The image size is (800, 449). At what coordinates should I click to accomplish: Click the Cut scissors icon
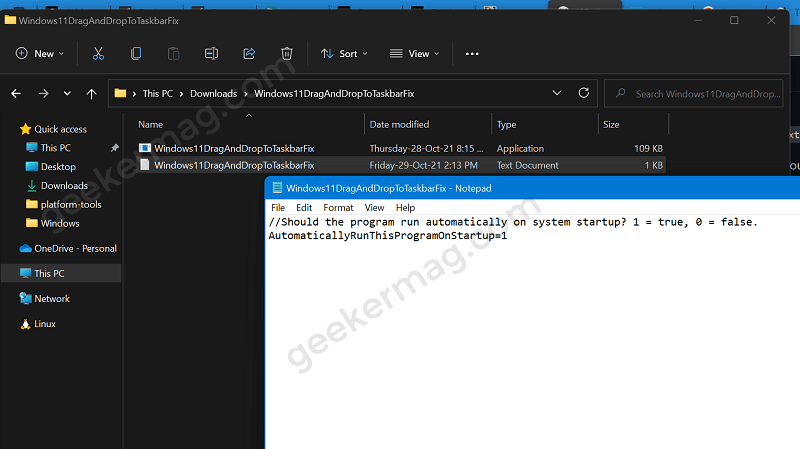[98, 54]
